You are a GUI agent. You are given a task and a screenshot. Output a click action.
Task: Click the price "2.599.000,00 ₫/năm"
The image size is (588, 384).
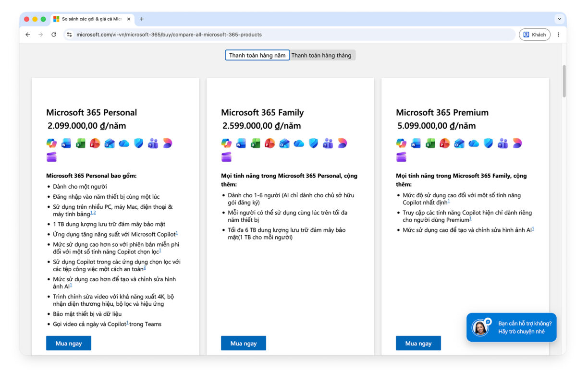pos(262,126)
